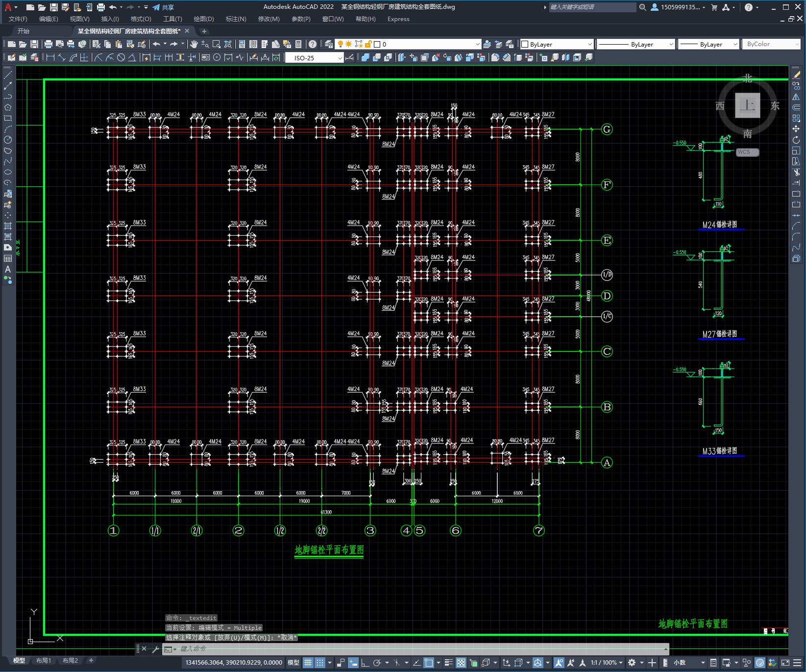Image resolution: width=806 pixels, height=672 pixels.
Task: Toggle Clean Screen mode
Action: tap(785, 663)
